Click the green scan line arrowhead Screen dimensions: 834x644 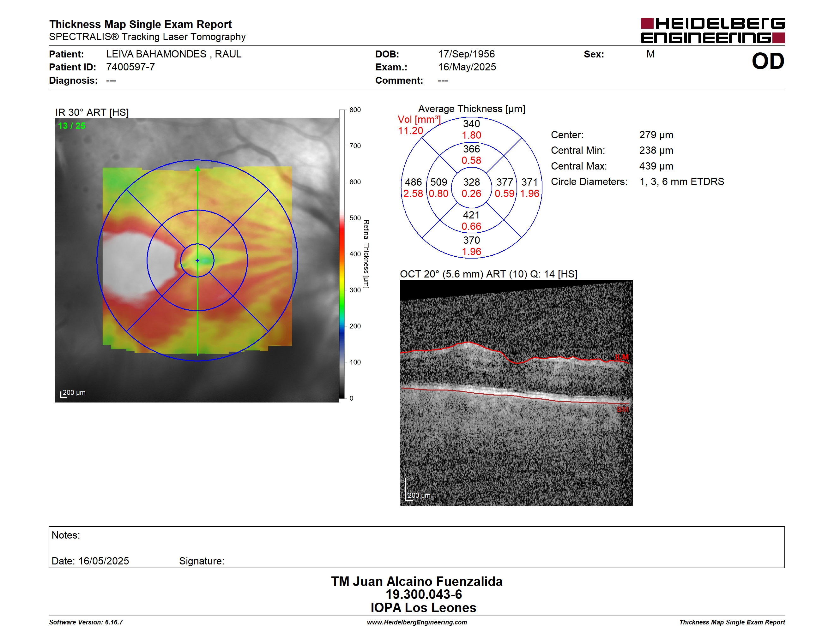197,168
